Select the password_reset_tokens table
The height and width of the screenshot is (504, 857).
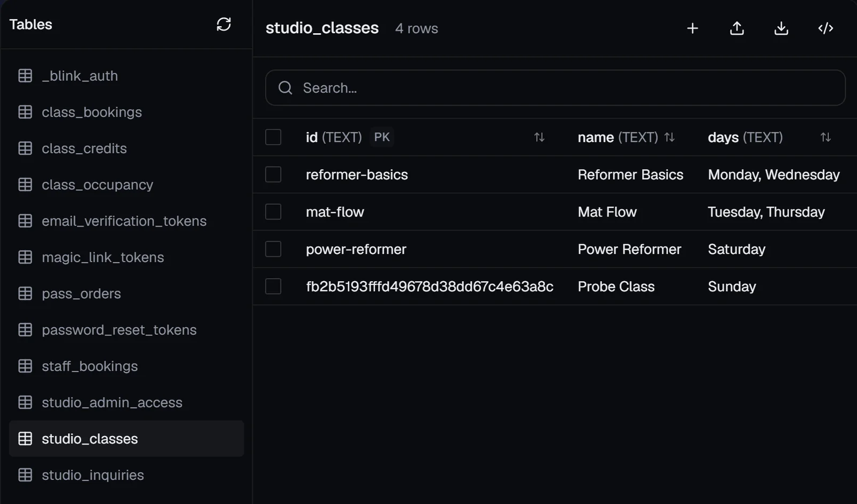(x=126, y=330)
